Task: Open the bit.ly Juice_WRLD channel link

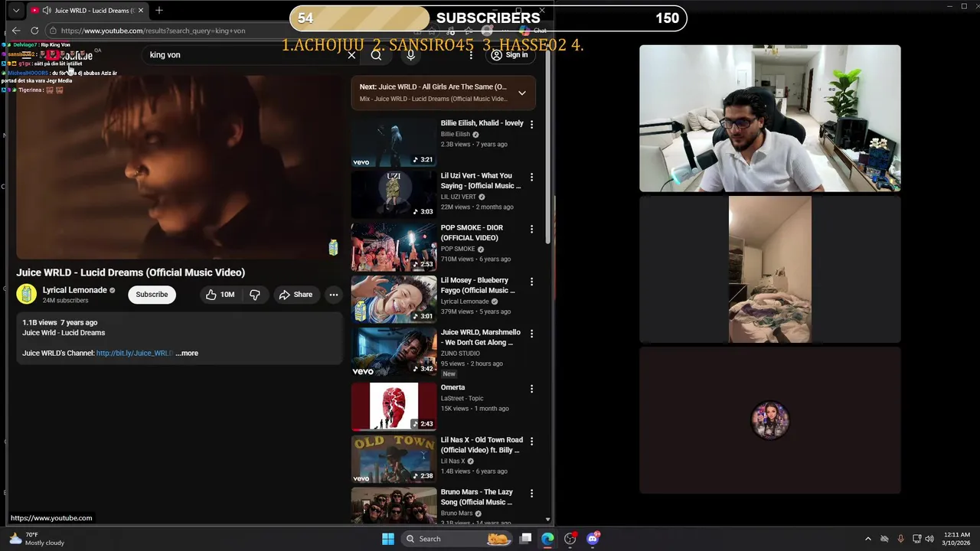Action: pos(134,354)
